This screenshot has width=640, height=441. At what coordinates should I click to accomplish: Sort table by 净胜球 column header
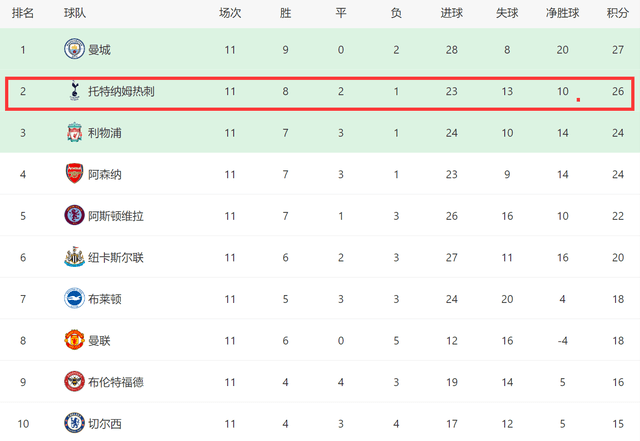(562, 13)
